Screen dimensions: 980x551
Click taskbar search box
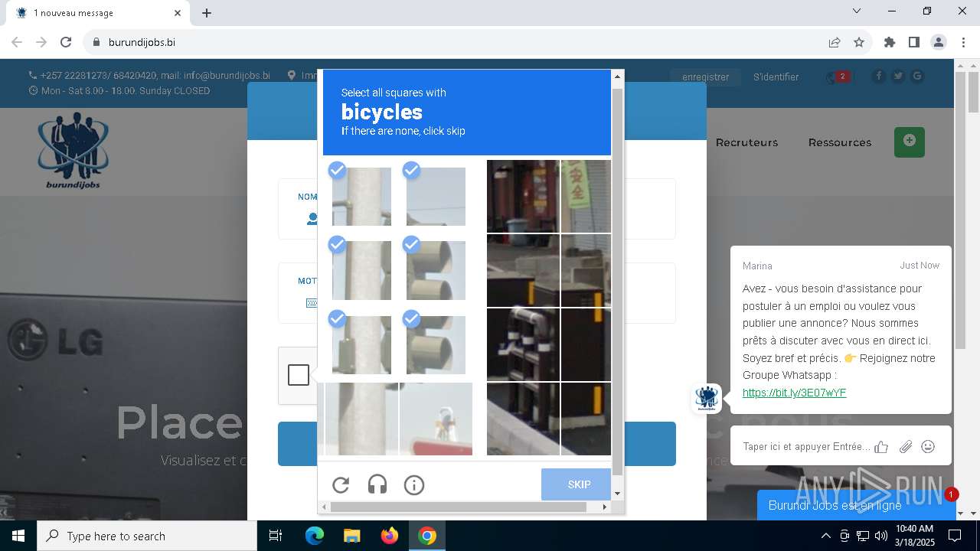[147, 536]
